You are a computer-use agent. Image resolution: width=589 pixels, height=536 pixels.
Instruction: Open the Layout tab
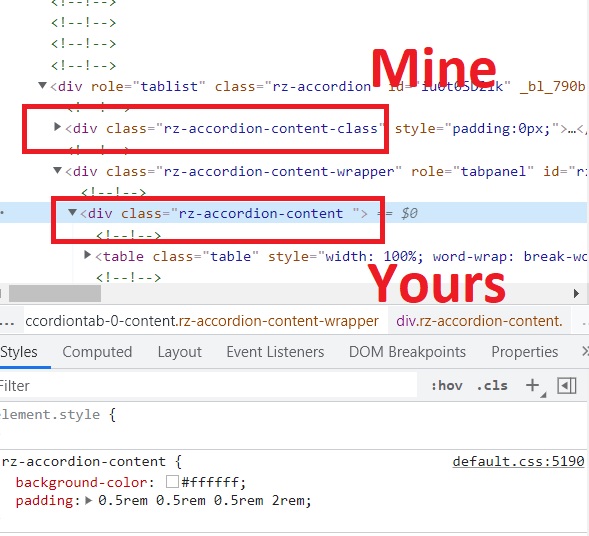[x=180, y=352]
